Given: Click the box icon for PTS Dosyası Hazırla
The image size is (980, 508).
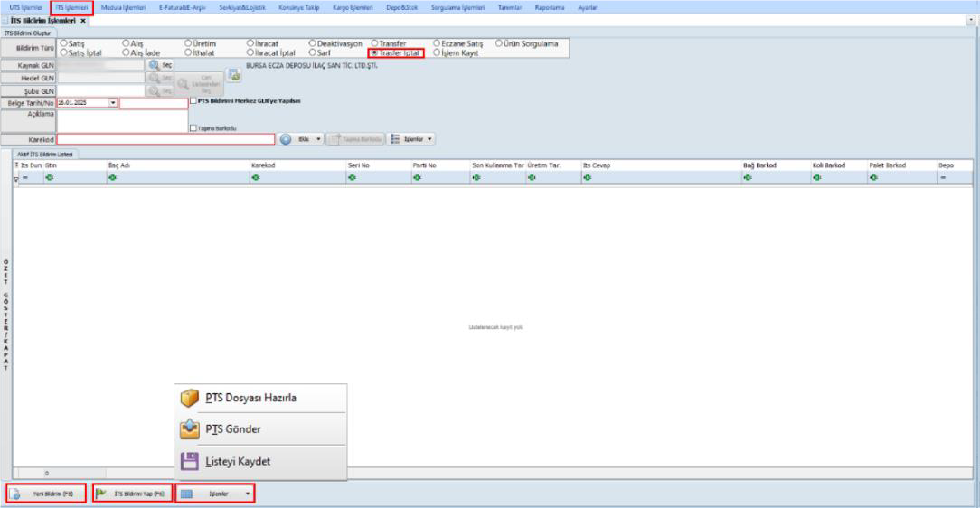Looking at the screenshot, I should (189, 399).
